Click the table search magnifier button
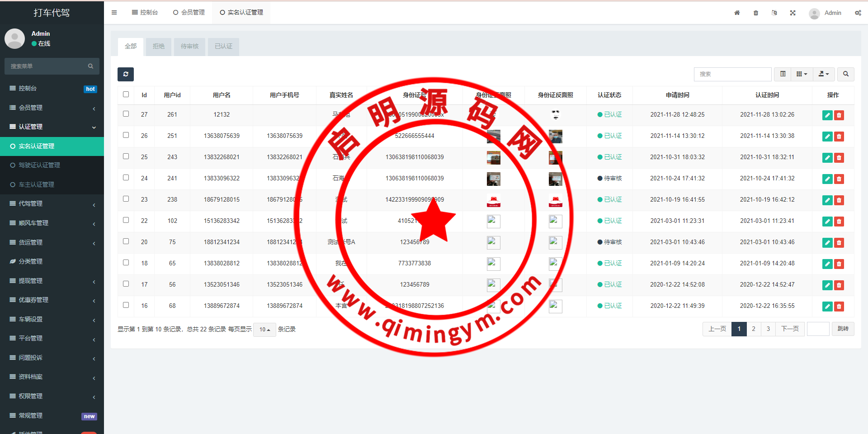 (x=845, y=74)
